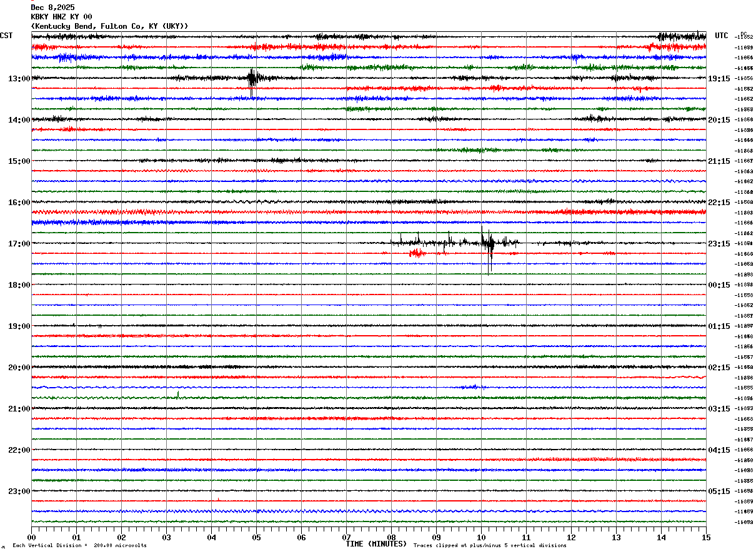This screenshot has width=756, height=554.
Task: Click the 13:00 CST time label
Action: point(19,79)
